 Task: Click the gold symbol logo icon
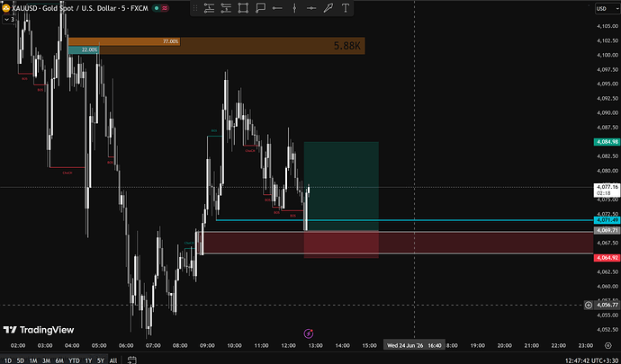(6, 8)
